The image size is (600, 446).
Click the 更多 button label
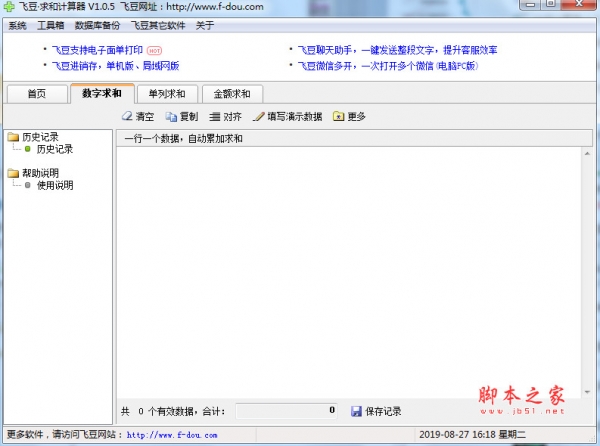click(x=356, y=117)
